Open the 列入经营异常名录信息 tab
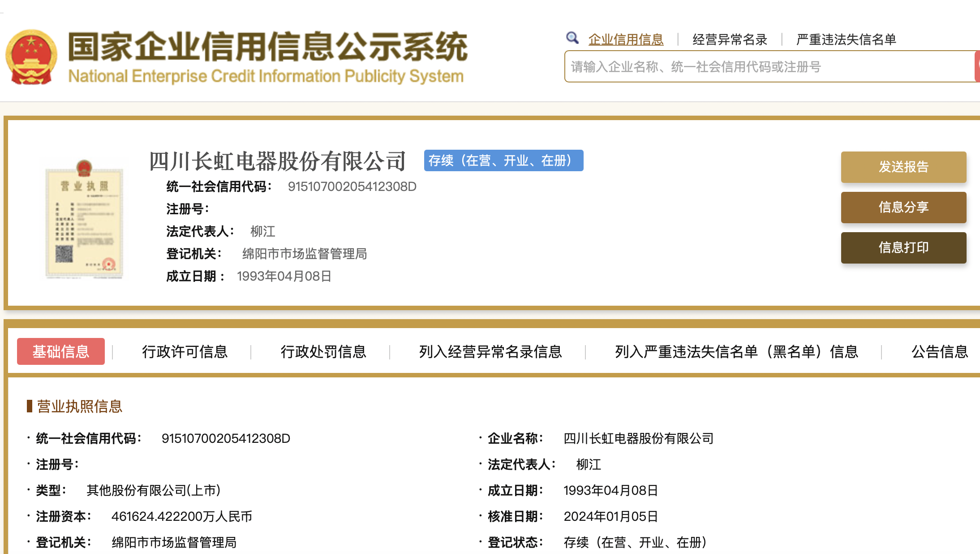The image size is (980, 554). [x=490, y=352]
